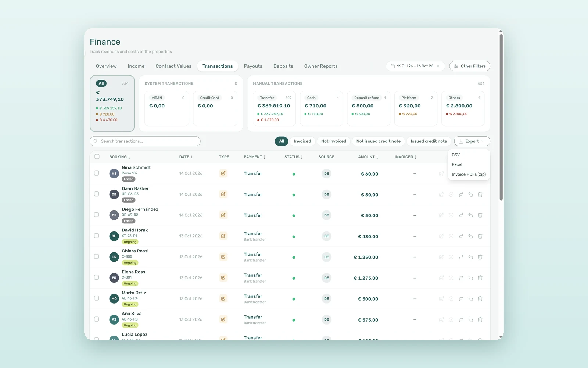Select the Ana Silva row checkbox

(97, 319)
